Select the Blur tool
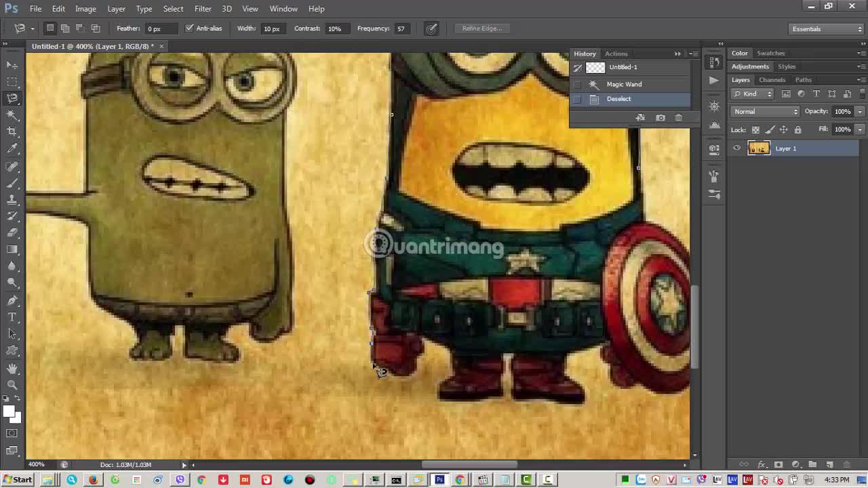The image size is (868, 488). [x=12, y=267]
